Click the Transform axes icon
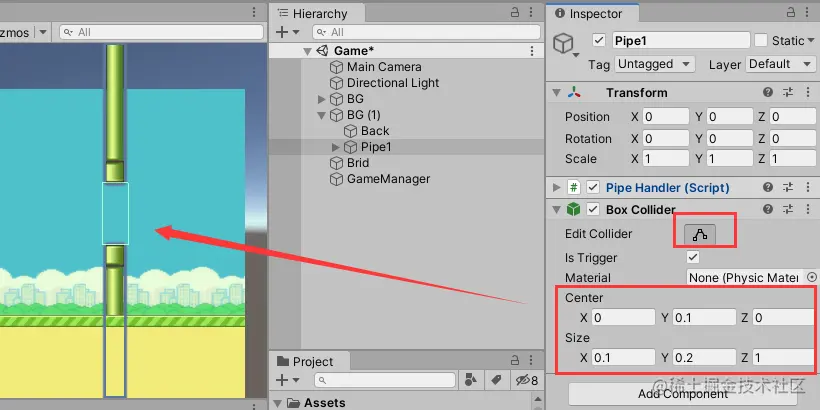Screen dimensions: 820x410 pos(574,93)
